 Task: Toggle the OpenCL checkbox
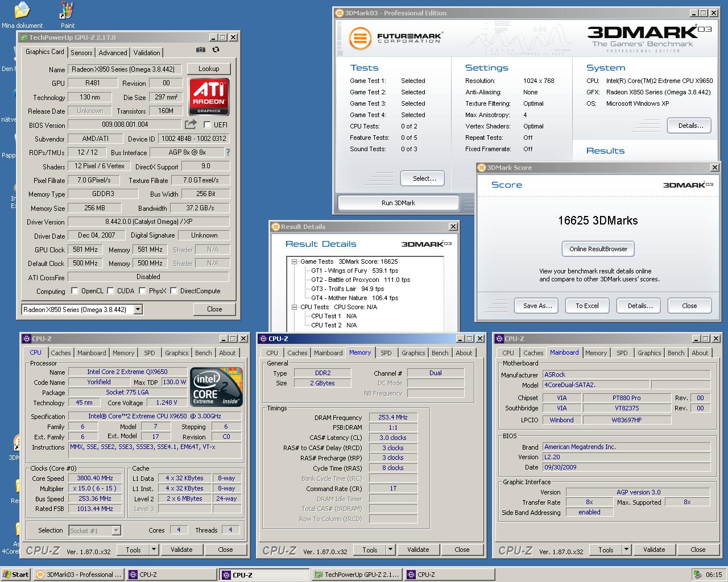click(x=75, y=290)
